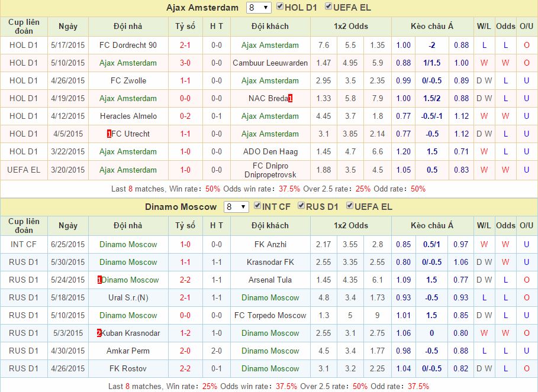Image resolution: width=538 pixels, height=392 pixels.
Task: Click odds value 9 in FC Torpedo Moscow row
Action: [x=378, y=316]
